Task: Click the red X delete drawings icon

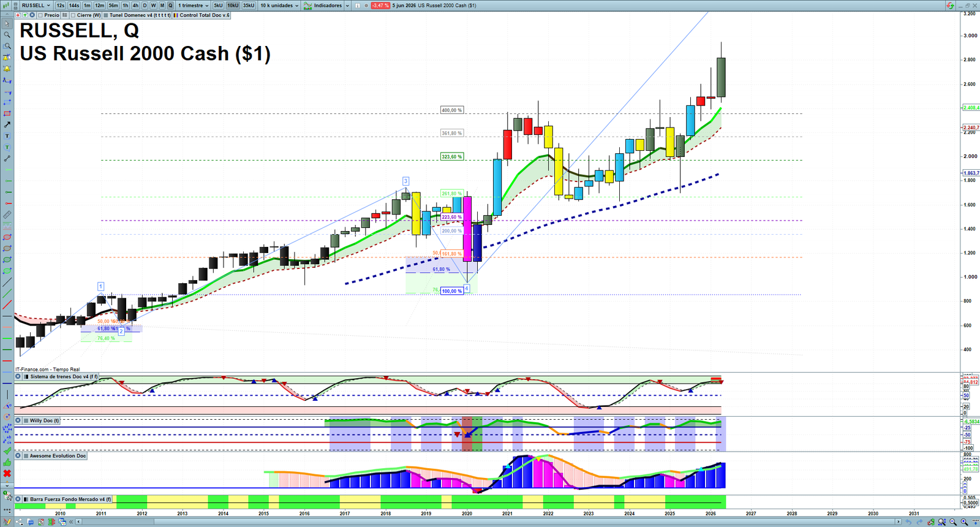Action: click(x=7, y=474)
